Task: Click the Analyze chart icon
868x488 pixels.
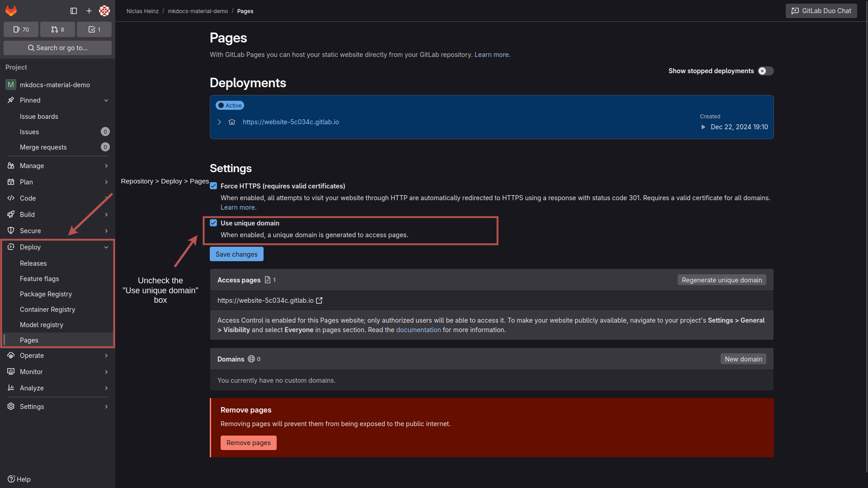Action: click(x=11, y=388)
